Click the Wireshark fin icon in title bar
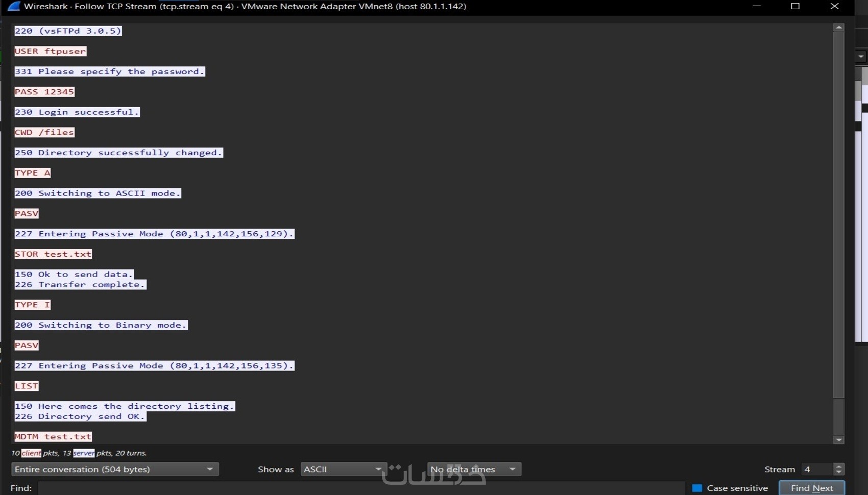868x495 pixels. click(14, 6)
